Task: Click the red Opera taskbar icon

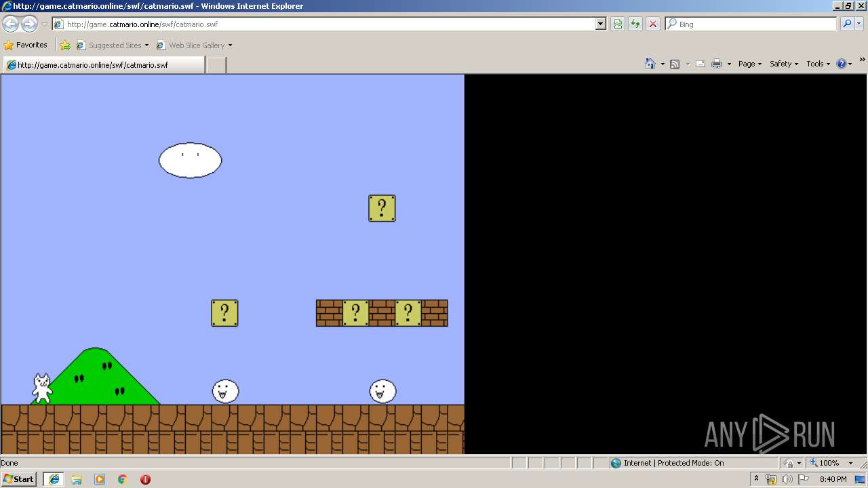Action: (145, 479)
